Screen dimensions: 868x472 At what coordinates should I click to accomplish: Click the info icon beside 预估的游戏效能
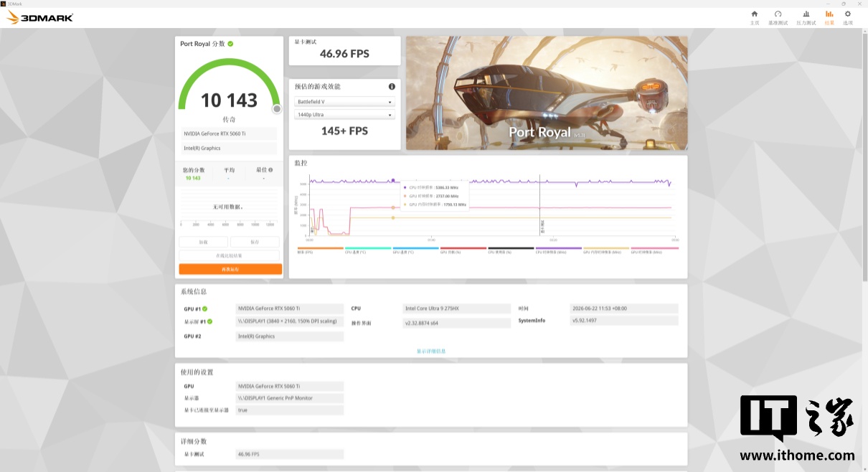[x=392, y=87]
